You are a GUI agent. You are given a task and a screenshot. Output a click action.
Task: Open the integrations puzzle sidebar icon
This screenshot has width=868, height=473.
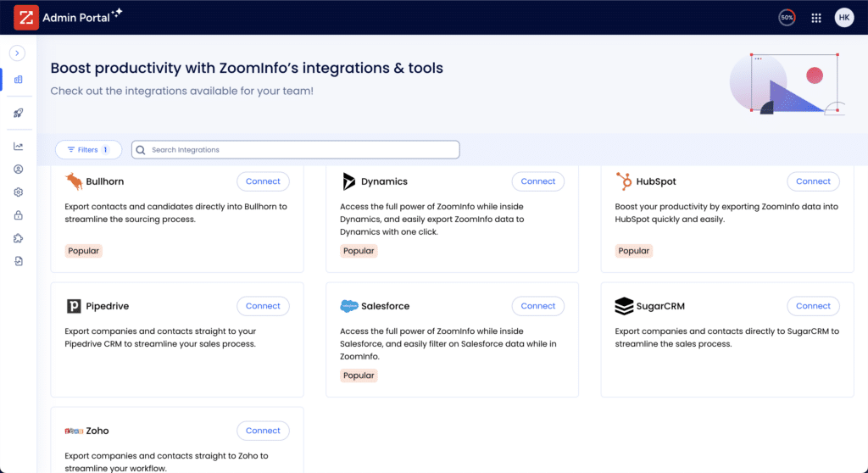click(19, 238)
